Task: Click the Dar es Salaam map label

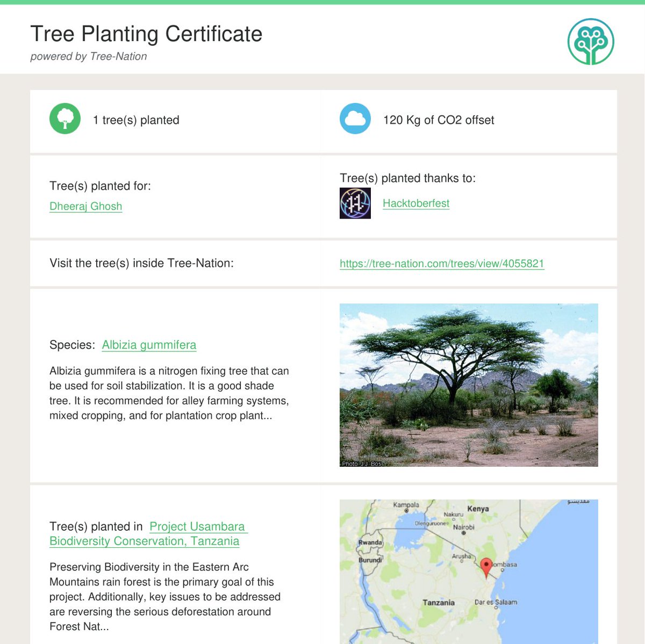Action: click(496, 602)
